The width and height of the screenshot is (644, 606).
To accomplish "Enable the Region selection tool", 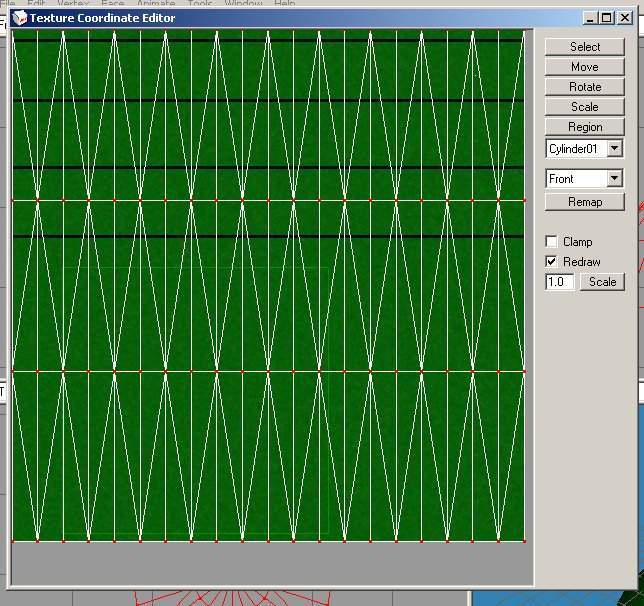I will point(584,127).
